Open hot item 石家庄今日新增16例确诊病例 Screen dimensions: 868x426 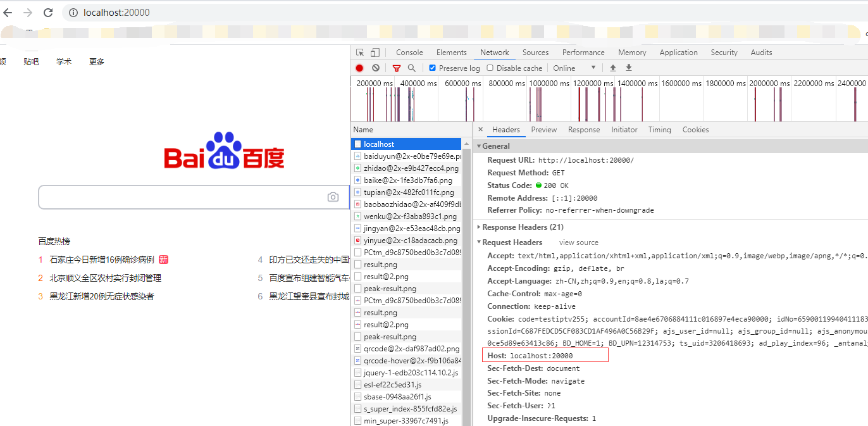pyautogui.click(x=102, y=260)
